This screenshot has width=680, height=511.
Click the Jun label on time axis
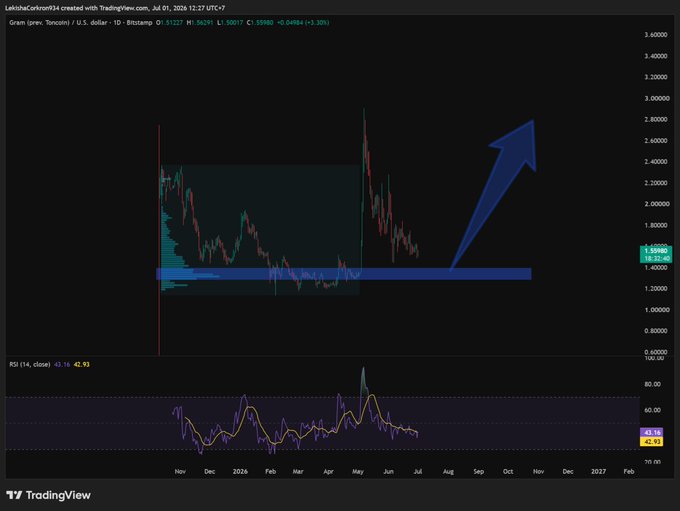(389, 472)
